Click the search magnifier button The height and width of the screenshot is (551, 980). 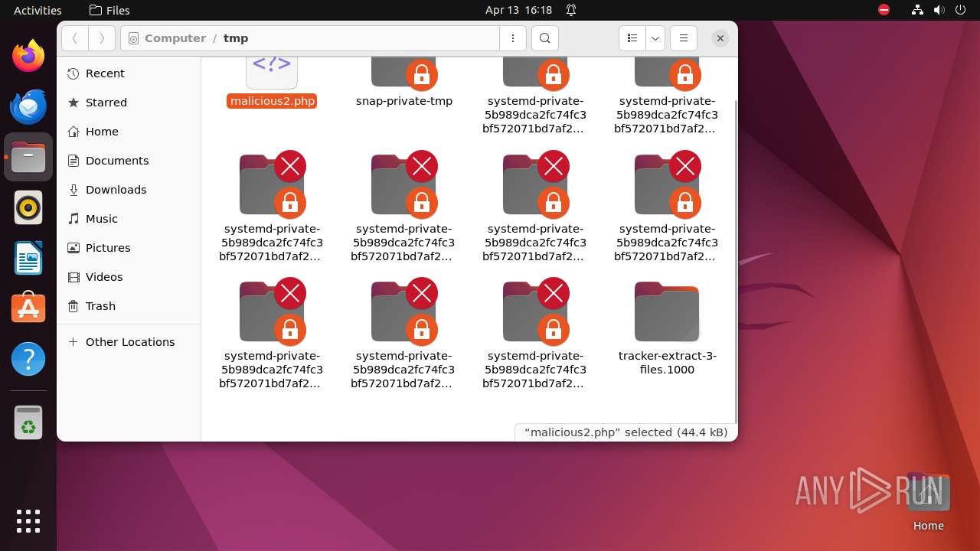[x=544, y=38]
